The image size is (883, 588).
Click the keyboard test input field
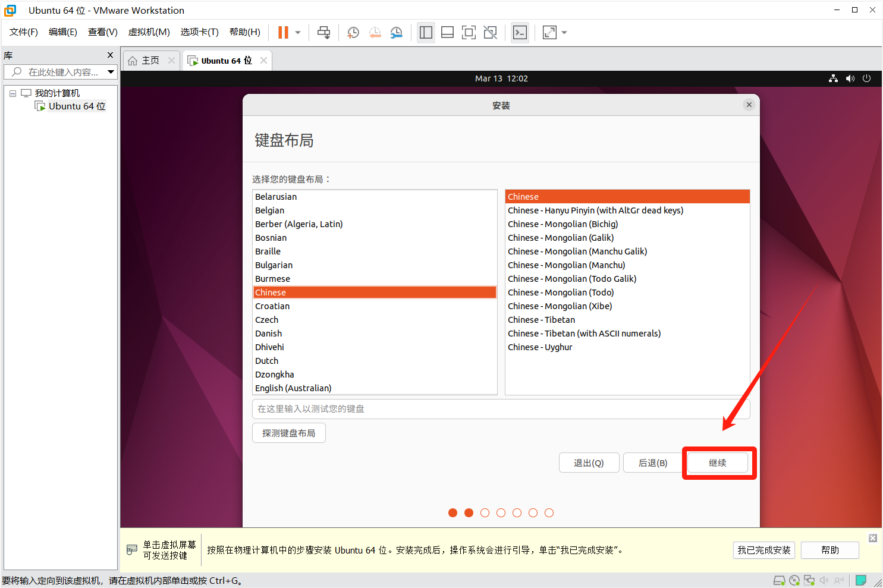point(501,409)
